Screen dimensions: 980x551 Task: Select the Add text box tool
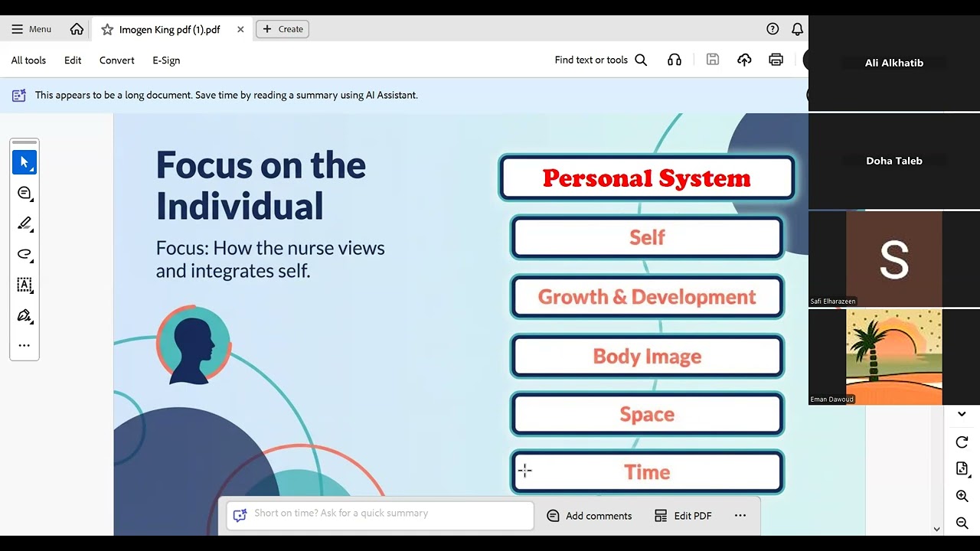tap(24, 285)
